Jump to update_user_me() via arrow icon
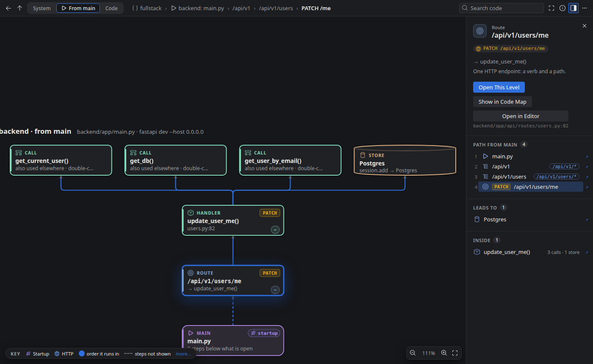 point(587,252)
